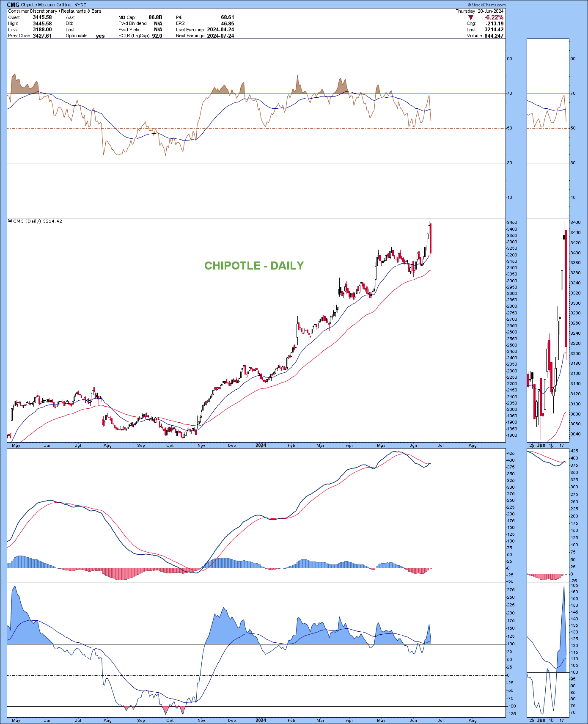
Task: Click the SCTR (LrgCap) 92.0 value
Action: click(157, 36)
